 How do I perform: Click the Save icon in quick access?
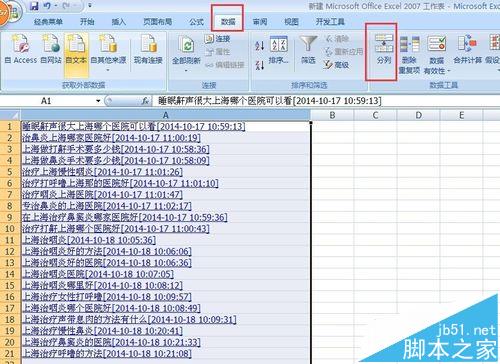click(34, 6)
